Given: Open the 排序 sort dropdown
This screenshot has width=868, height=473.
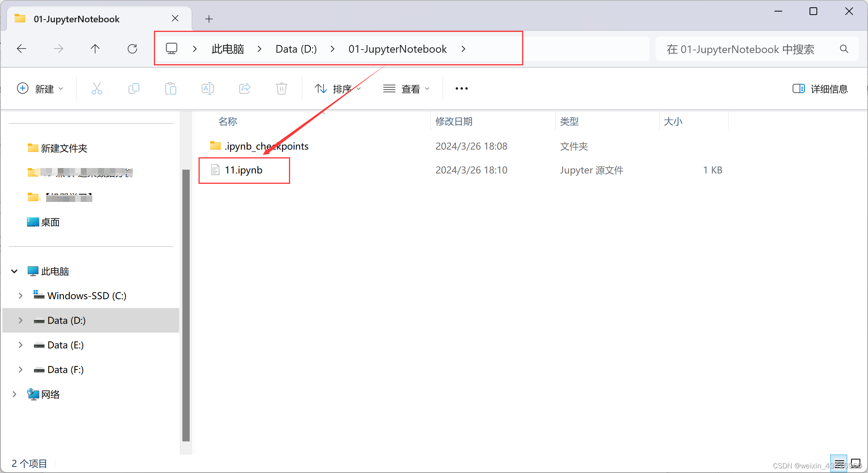Looking at the screenshot, I should click(338, 89).
